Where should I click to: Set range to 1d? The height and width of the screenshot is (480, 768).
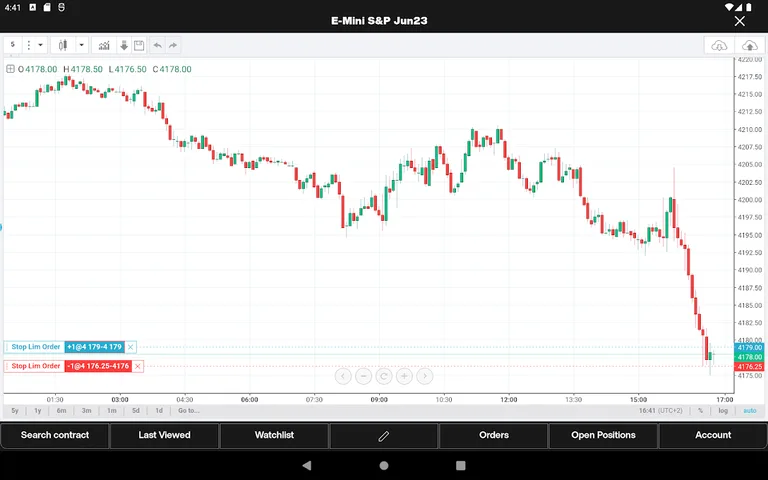coord(159,410)
